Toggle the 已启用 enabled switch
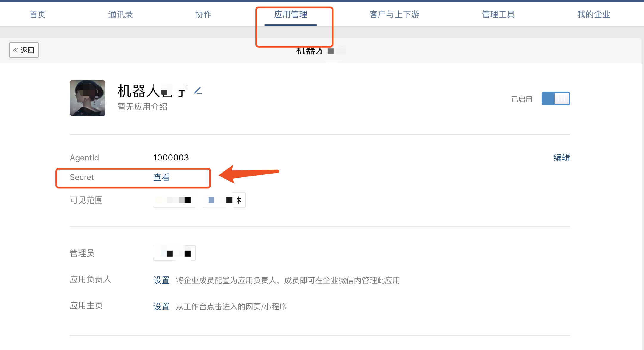Viewport: 644px width, 350px height. tap(555, 99)
